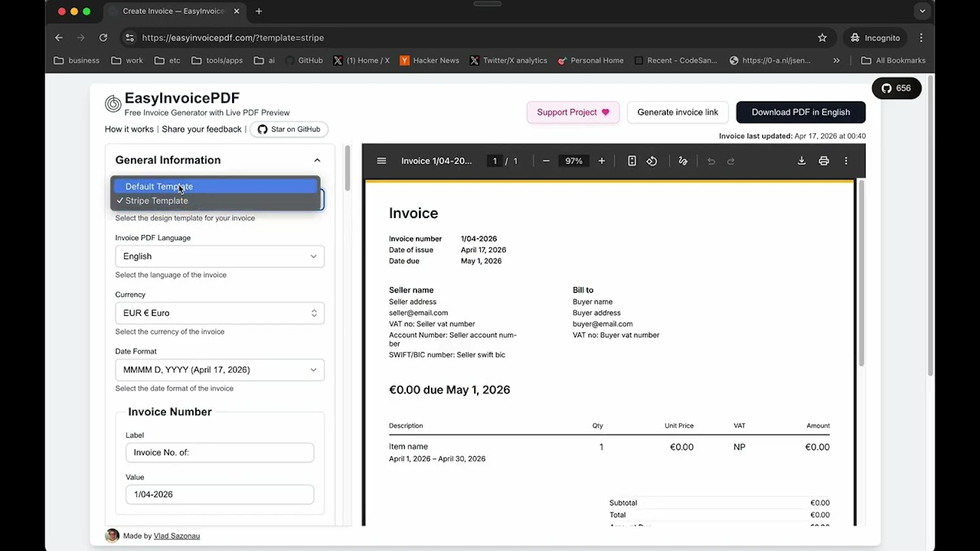Open the PDF viewer menu (hamburger icon)

(382, 161)
